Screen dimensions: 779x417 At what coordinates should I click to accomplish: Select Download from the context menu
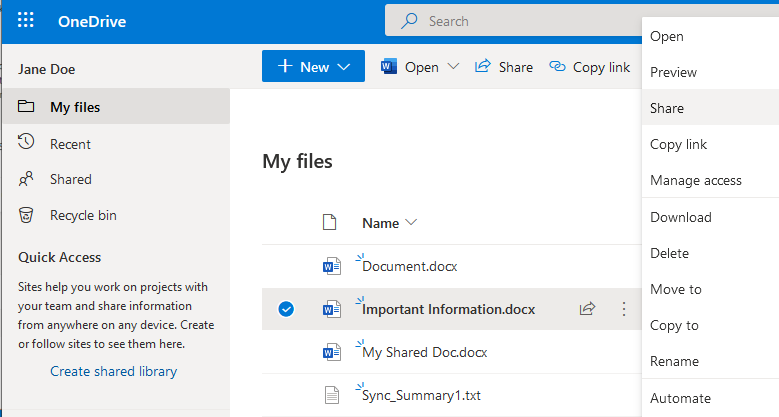710,217
